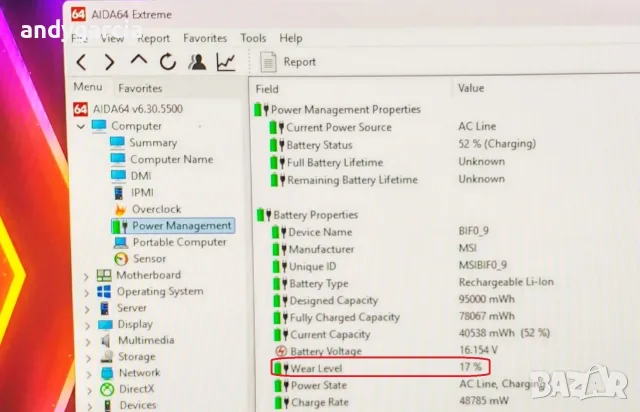640x412 pixels.
Task: Click the Server tower icon
Action: [x=104, y=308]
